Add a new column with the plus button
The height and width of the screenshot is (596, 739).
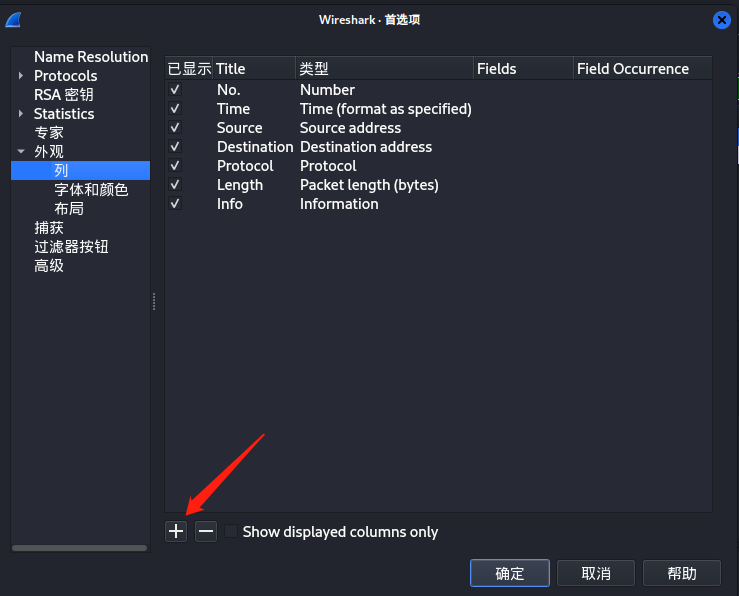point(176,531)
